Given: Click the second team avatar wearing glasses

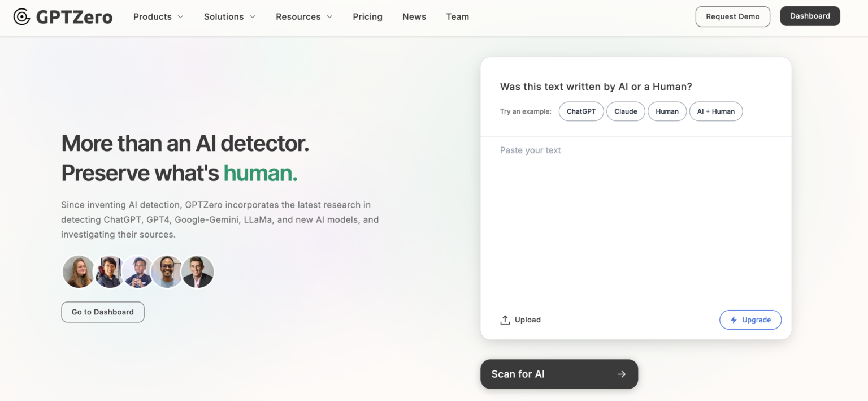Looking at the screenshot, I should click(108, 272).
